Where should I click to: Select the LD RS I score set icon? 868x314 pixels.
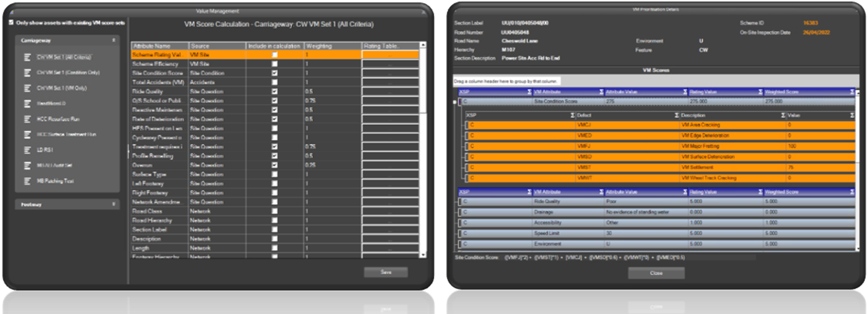tap(27, 150)
